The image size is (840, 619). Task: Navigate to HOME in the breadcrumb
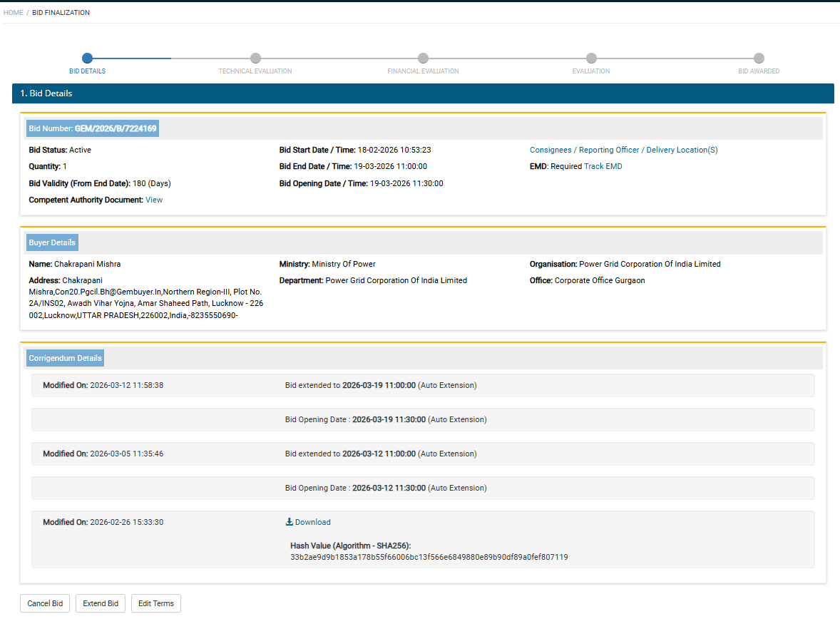tap(14, 13)
